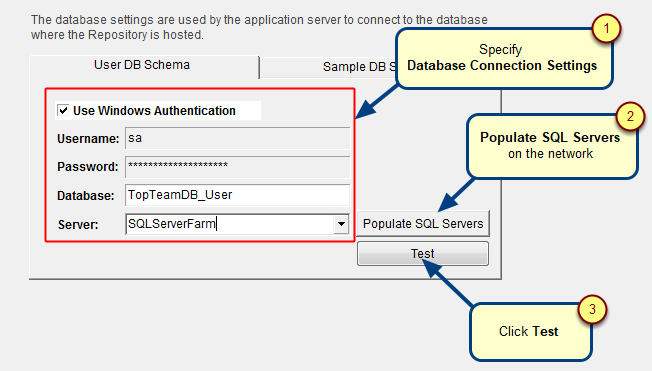Switch to the User DB Schema tab
The image size is (652, 371).
point(144,66)
